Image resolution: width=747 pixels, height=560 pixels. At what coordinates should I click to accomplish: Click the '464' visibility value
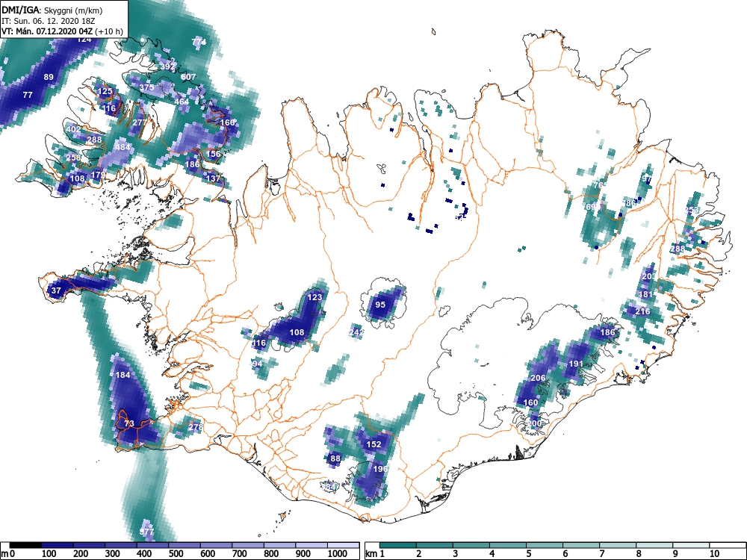182,102
